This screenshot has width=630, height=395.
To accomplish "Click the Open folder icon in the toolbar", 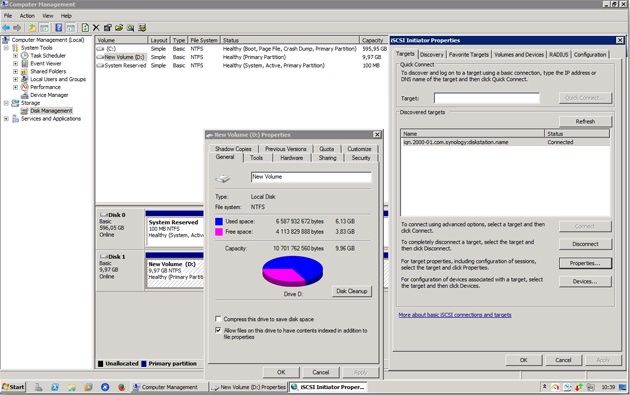I will pos(119,28).
